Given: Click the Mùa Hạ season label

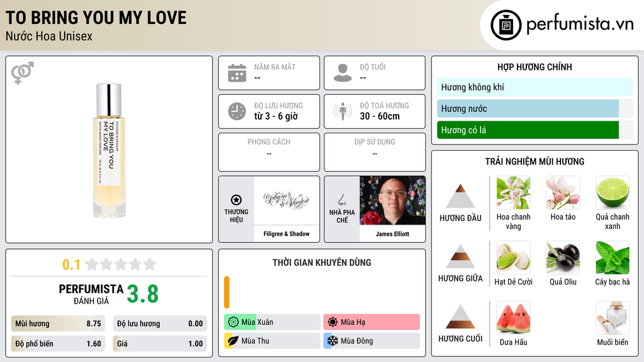Looking at the screenshot, I should 353,322.
